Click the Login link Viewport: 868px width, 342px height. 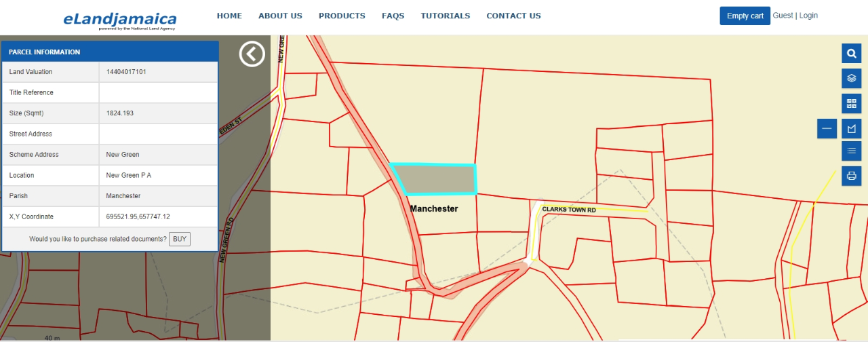808,16
